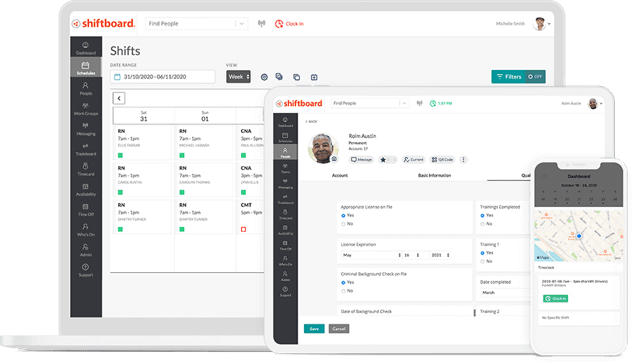Image resolution: width=636 pixels, height=364 pixels.
Task: Open Tradeboard in the laptop sidebar
Action: (x=86, y=149)
